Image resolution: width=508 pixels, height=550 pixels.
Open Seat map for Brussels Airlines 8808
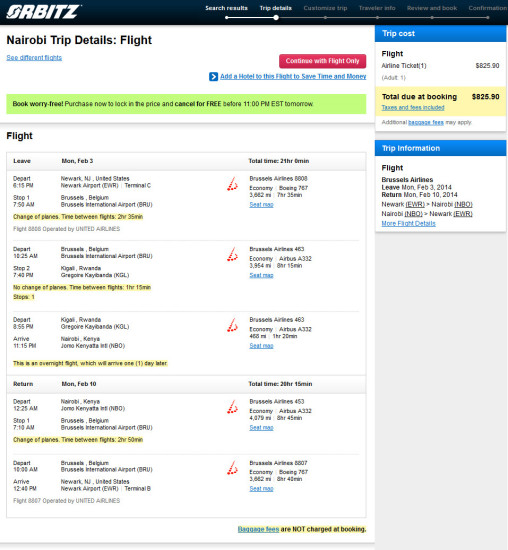pyautogui.click(x=261, y=204)
